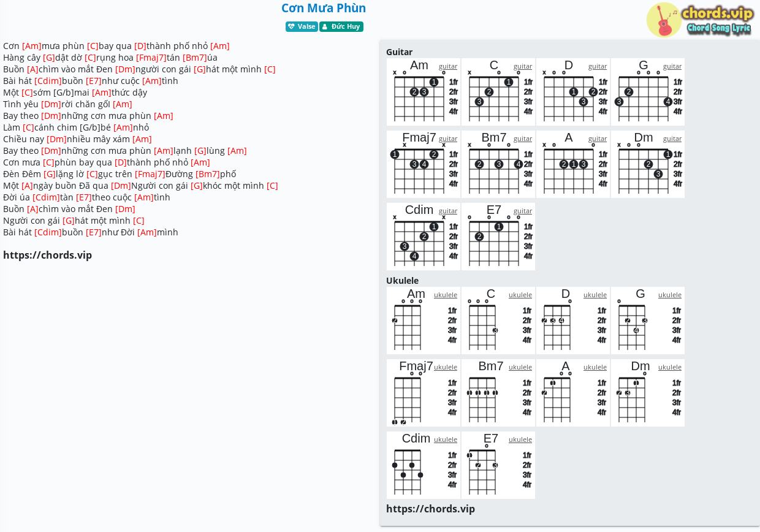760x532 pixels.
Task: Click the ukulele link beside C chord
Action: 520,295
